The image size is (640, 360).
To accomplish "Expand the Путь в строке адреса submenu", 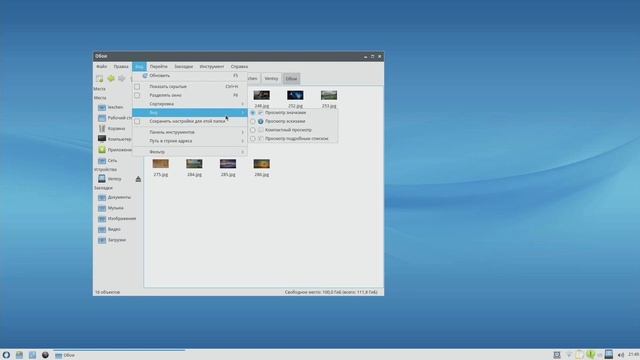I will click(190, 141).
